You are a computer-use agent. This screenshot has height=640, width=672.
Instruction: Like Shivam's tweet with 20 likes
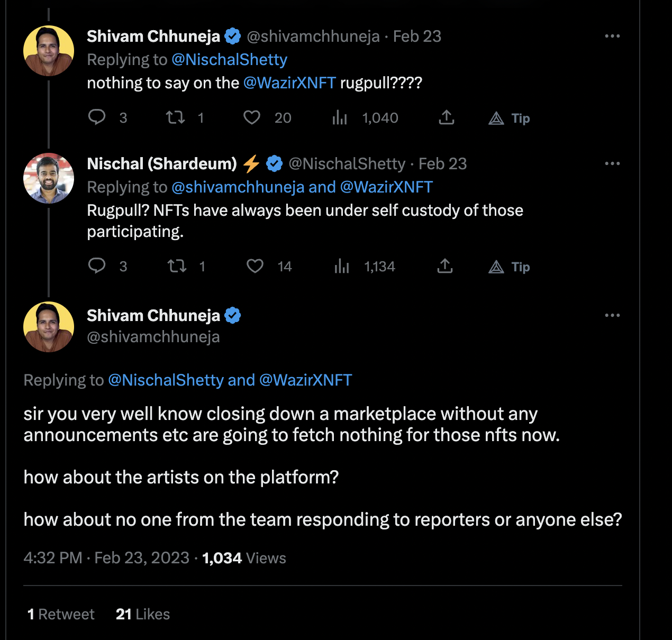coord(252,117)
